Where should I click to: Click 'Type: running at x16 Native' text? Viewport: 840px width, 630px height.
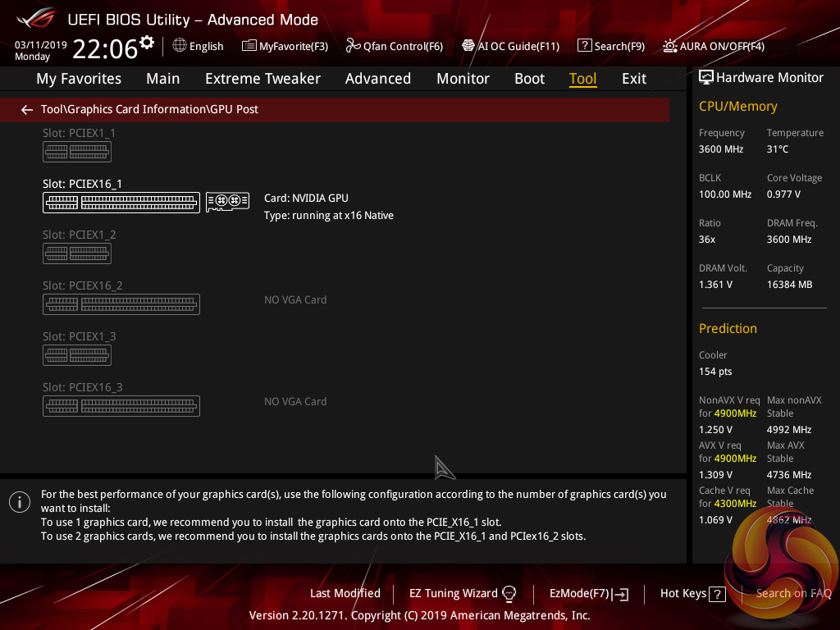coord(328,216)
